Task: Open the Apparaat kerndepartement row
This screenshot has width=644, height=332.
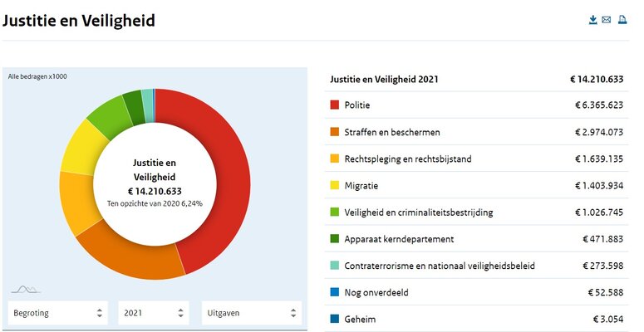Action: tap(476, 238)
